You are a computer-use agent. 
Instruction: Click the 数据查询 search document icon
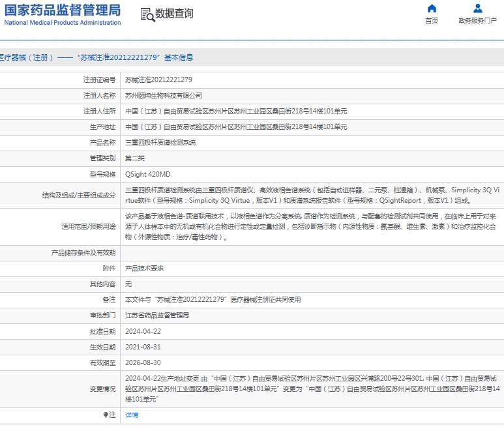pyautogui.click(x=147, y=15)
